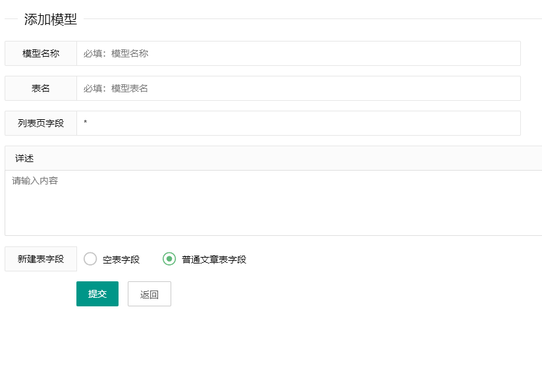Deselect 普通文章表字段 by clicking 空表字段 option
This screenshot has height=392, width=542.
tap(90, 260)
